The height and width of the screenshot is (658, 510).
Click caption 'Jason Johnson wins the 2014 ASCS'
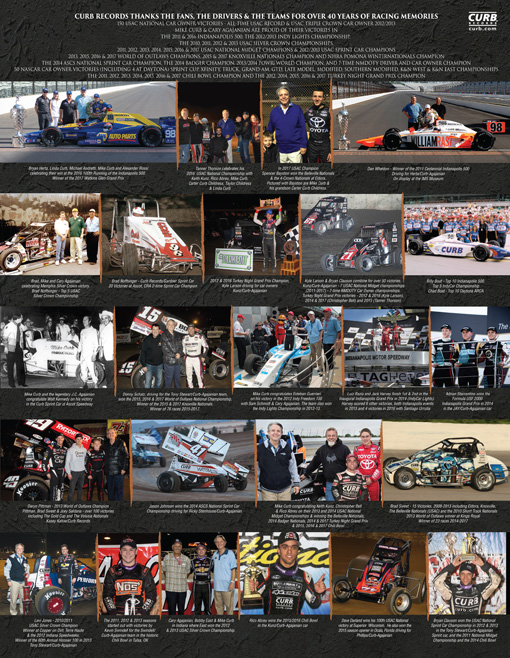tap(194, 509)
